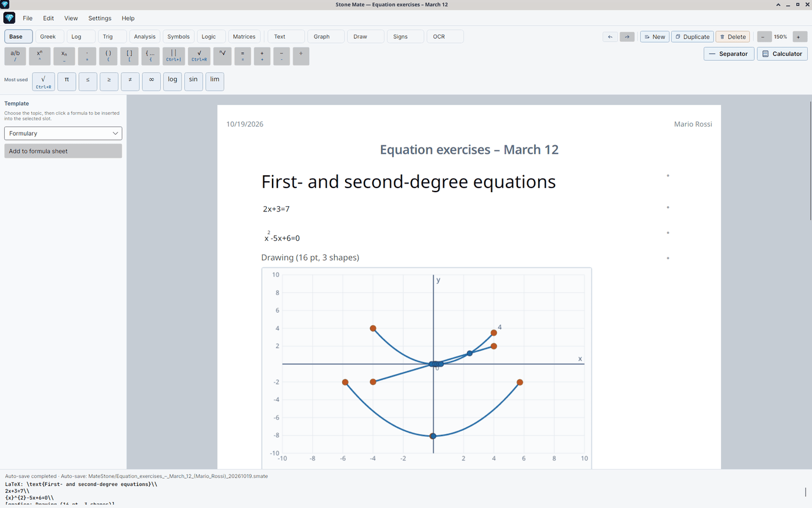Delete the selected line
The image size is (812, 508).
pyautogui.click(x=733, y=37)
